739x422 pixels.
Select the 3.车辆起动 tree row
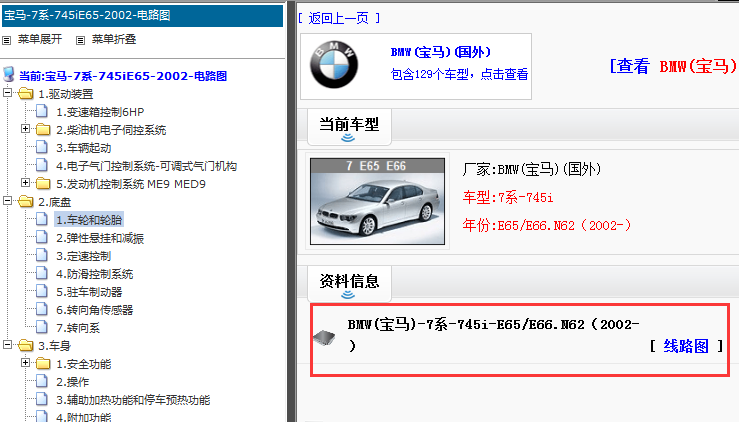[83, 148]
